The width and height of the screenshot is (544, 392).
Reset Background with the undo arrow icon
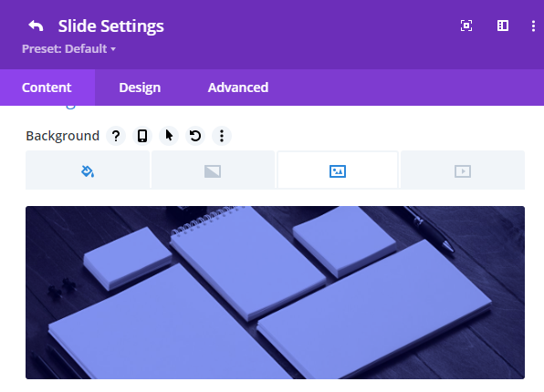pos(195,136)
